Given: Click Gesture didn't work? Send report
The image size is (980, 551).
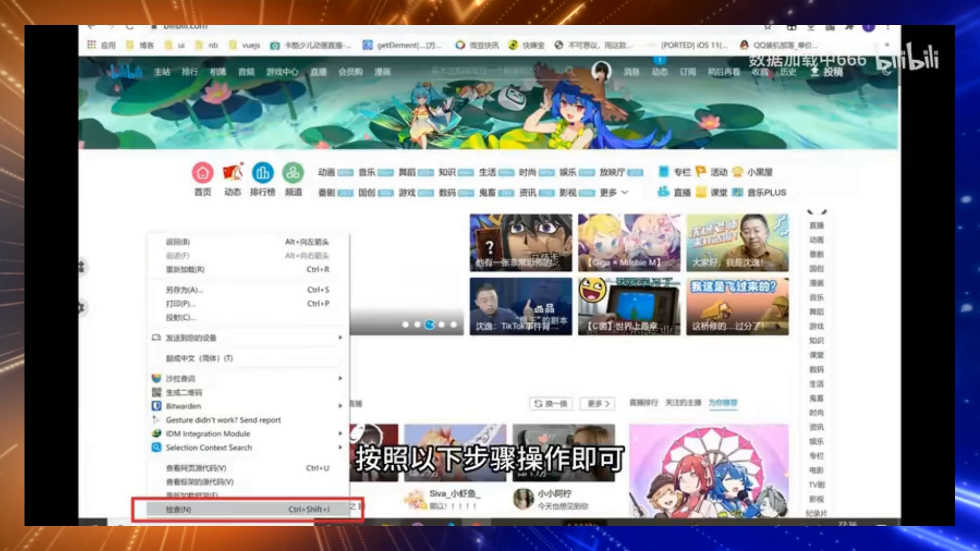Looking at the screenshot, I should (x=248, y=420).
